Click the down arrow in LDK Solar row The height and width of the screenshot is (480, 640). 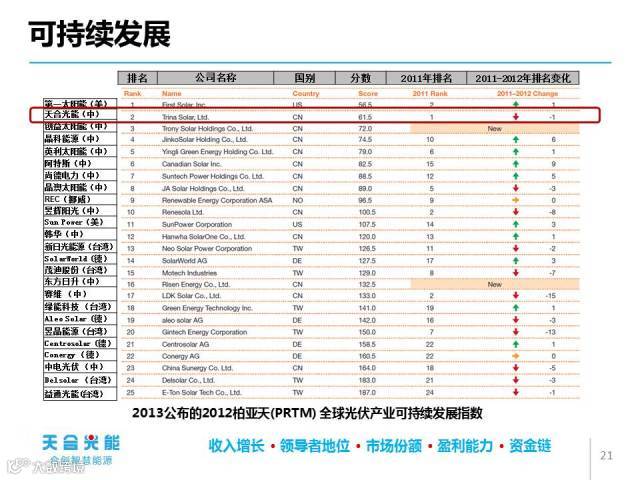(x=516, y=296)
